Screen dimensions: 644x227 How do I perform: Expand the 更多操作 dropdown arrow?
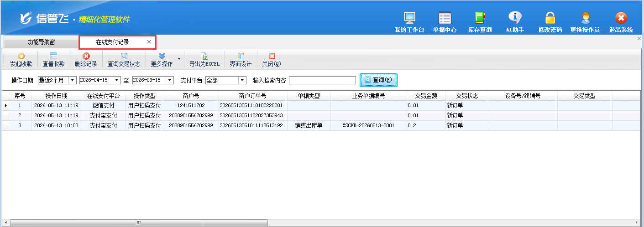[x=179, y=59]
